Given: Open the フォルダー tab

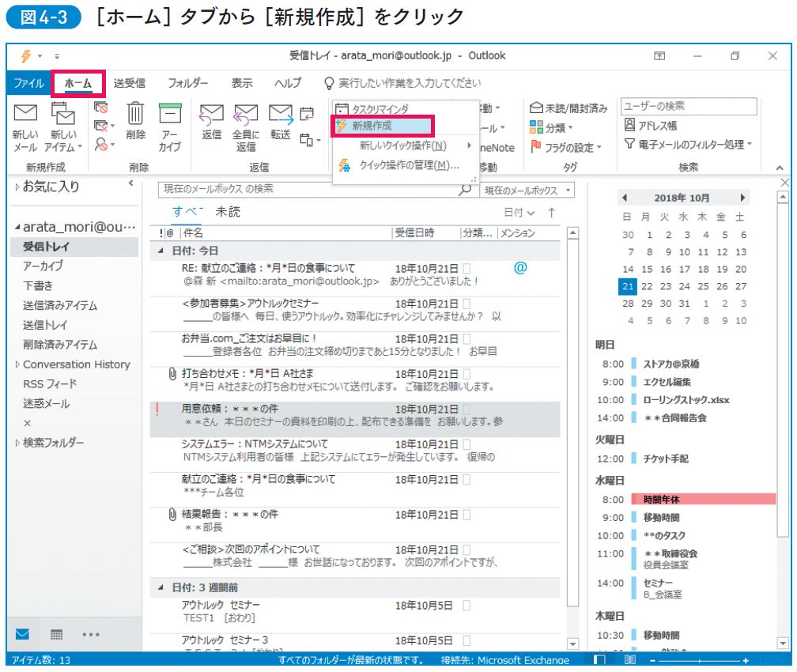Looking at the screenshot, I should (x=188, y=83).
